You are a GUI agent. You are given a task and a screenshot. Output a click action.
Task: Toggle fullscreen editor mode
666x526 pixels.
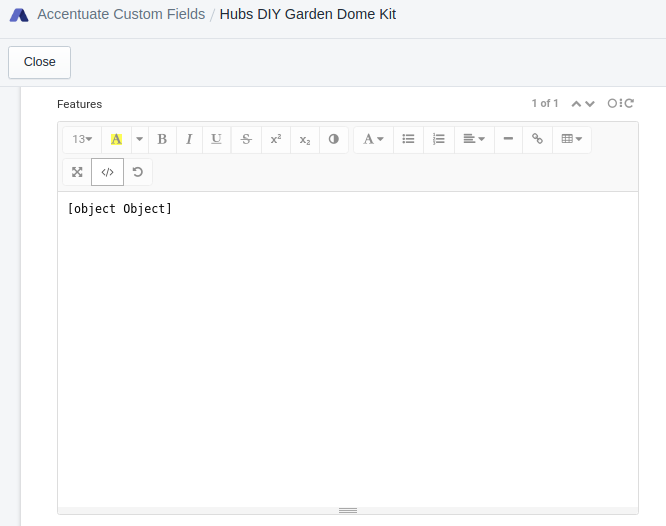(77, 172)
